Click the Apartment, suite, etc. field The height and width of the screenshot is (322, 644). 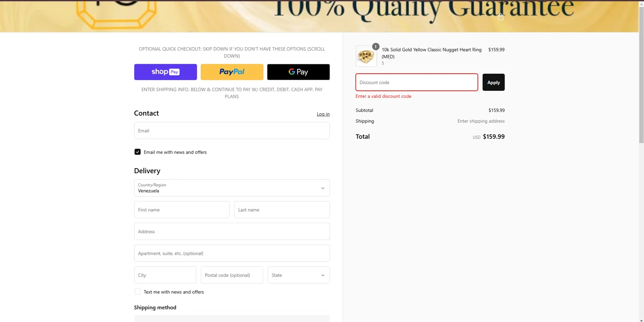(232, 253)
